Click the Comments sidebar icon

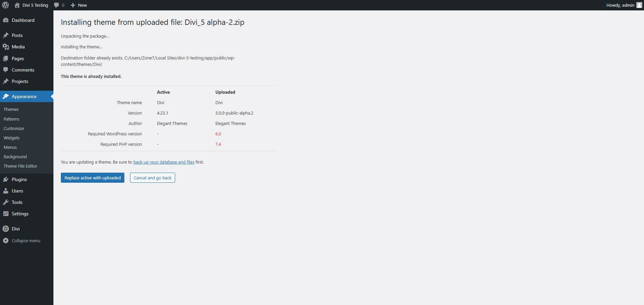[6, 70]
